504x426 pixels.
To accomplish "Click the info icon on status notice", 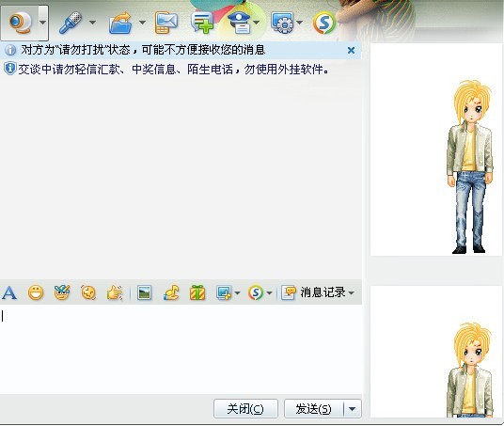I will (10, 50).
